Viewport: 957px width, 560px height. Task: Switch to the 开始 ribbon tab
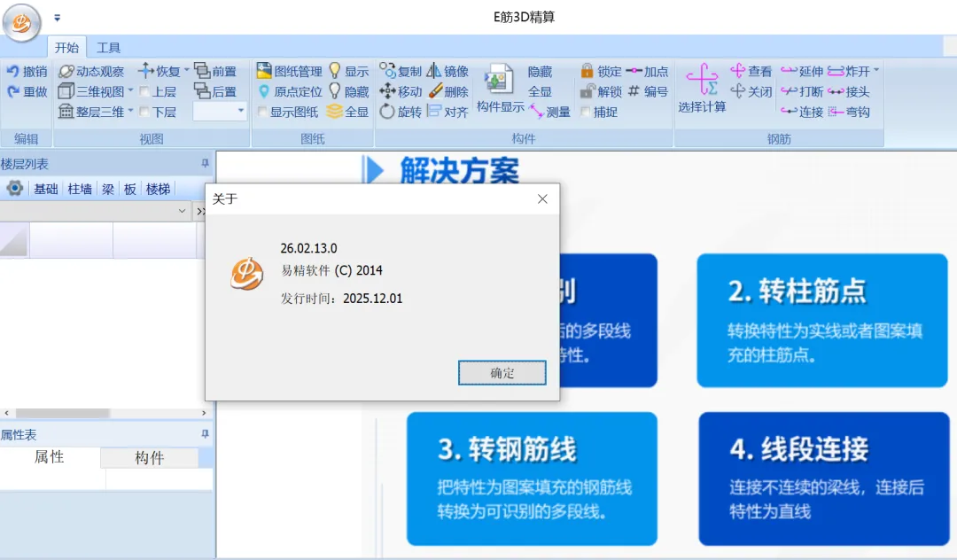pos(66,48)
